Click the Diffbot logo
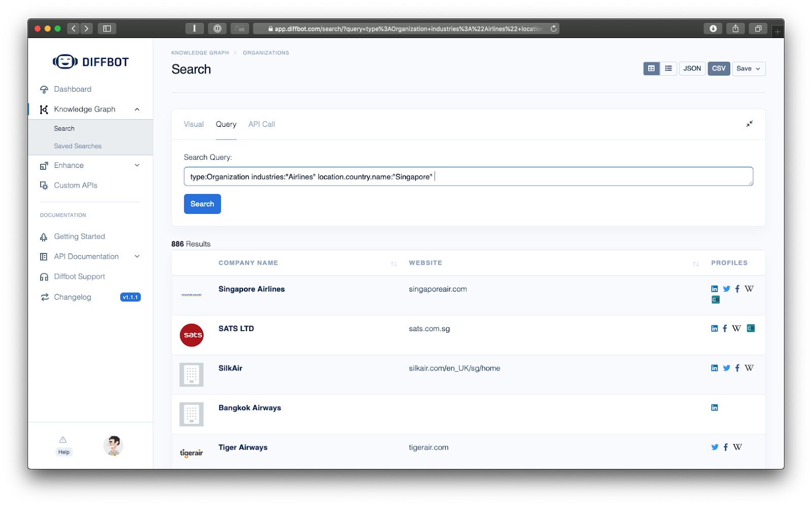The width and height of the screenshot is (812, 506). pos(91,62)
